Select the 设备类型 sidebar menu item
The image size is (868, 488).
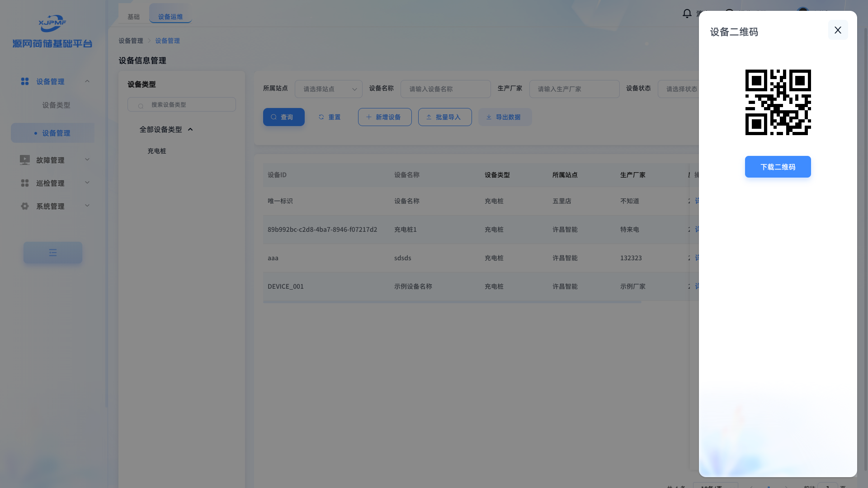coord(56,105)
